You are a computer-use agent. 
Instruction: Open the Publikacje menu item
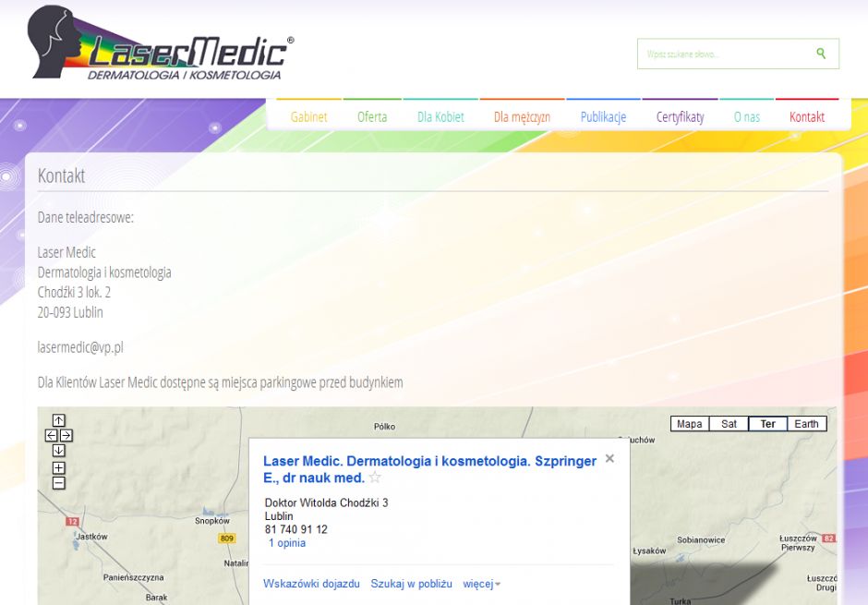coord(603,116)
